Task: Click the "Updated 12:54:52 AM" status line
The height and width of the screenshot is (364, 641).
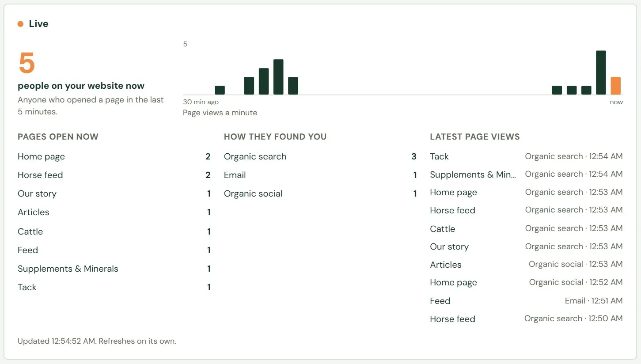Action: point(97,341)
